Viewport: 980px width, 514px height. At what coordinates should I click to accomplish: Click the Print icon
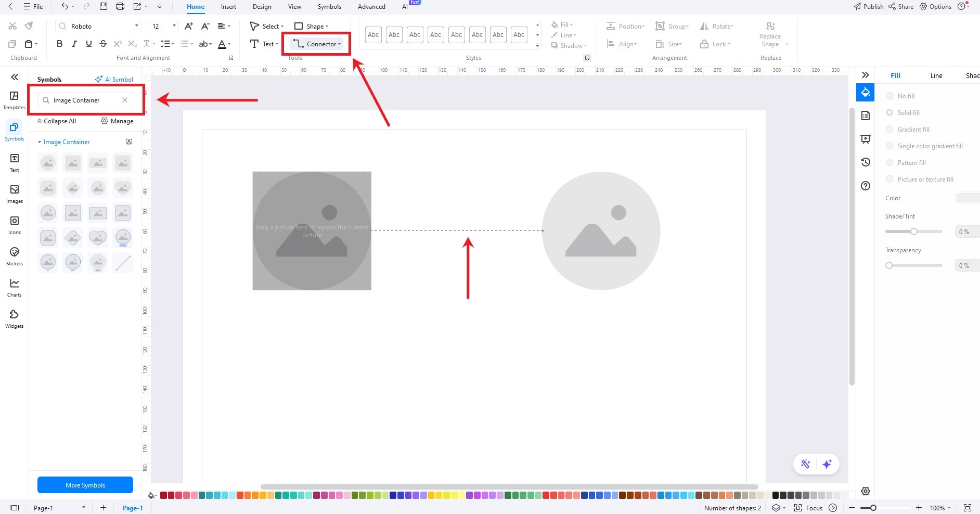[x=120, y=6]
